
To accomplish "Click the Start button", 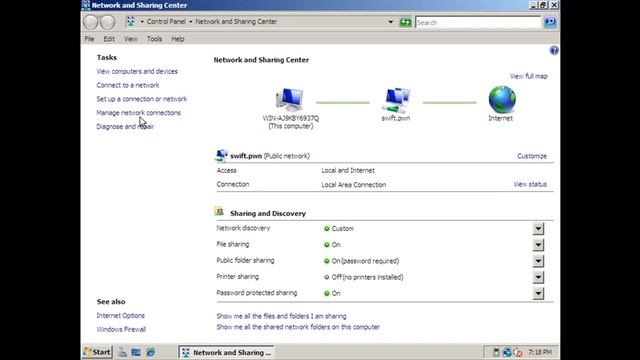I will click(98, 352).
